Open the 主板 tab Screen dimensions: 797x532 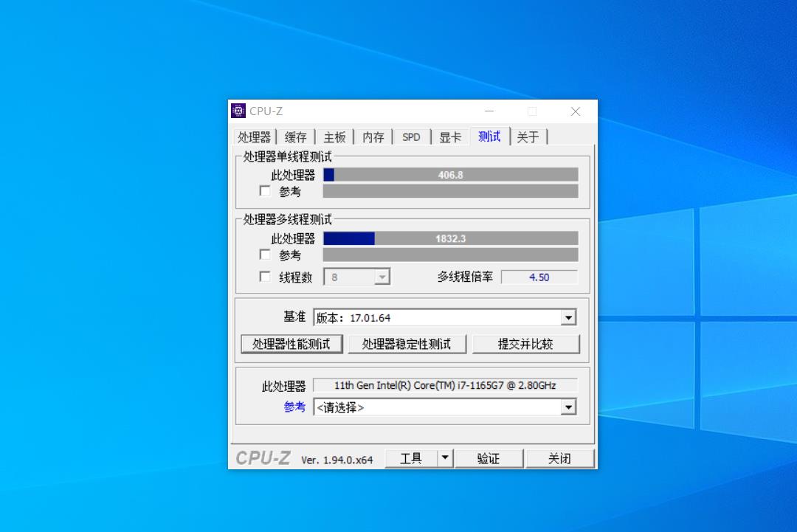(334, 136)
